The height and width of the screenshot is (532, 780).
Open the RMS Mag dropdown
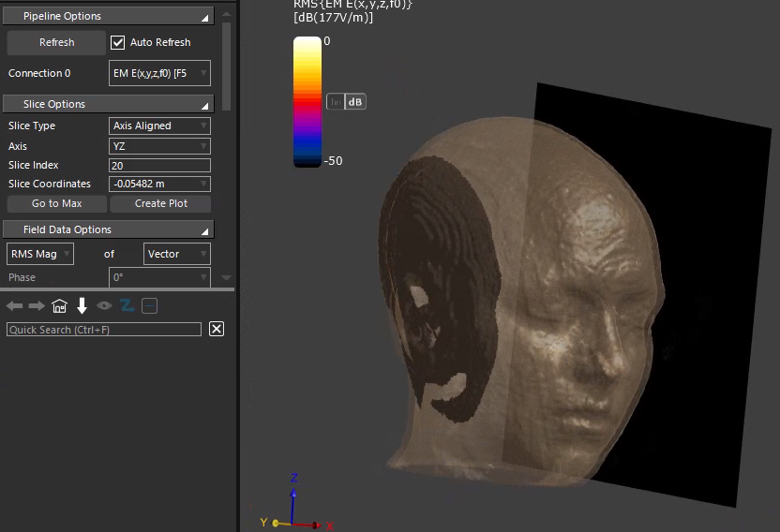click(x=40, y=254)
